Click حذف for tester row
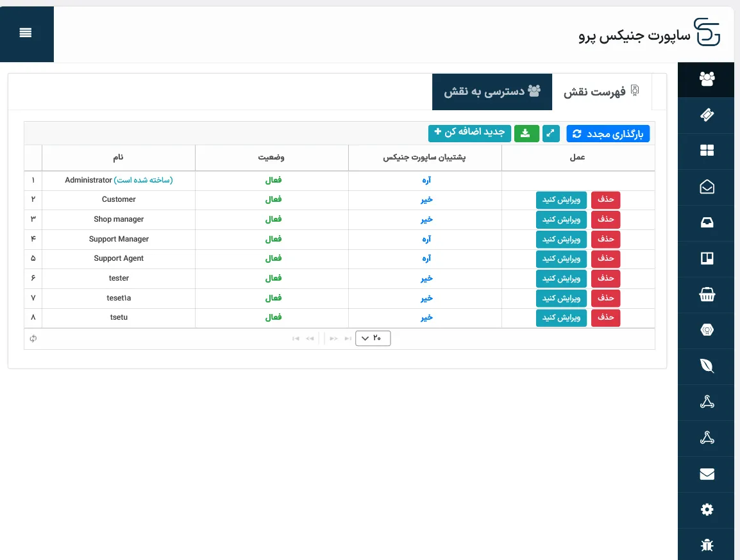 click(605, 279)
